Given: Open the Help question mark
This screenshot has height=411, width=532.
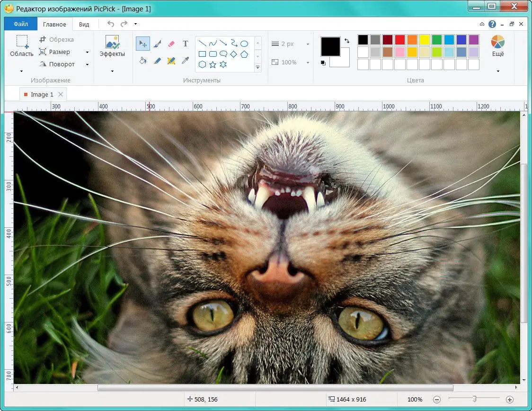Looking at the screenshot, I should (492, 24).
